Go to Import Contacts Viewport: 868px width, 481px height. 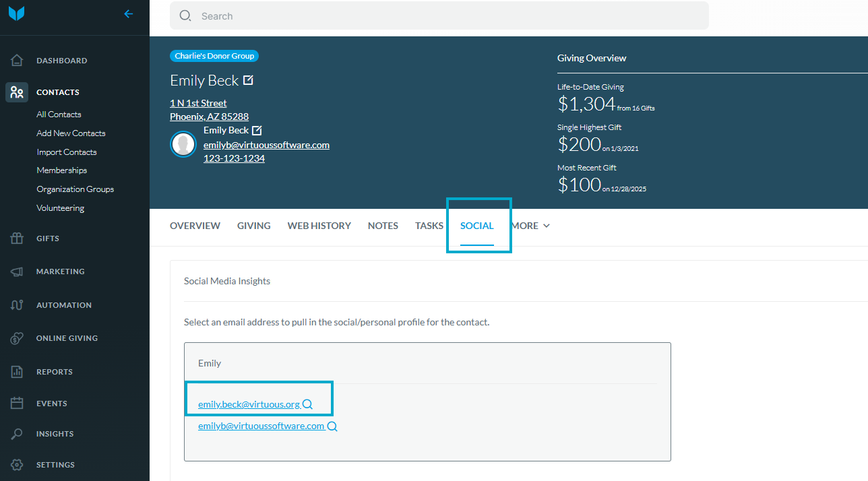(x=67, y=152)
